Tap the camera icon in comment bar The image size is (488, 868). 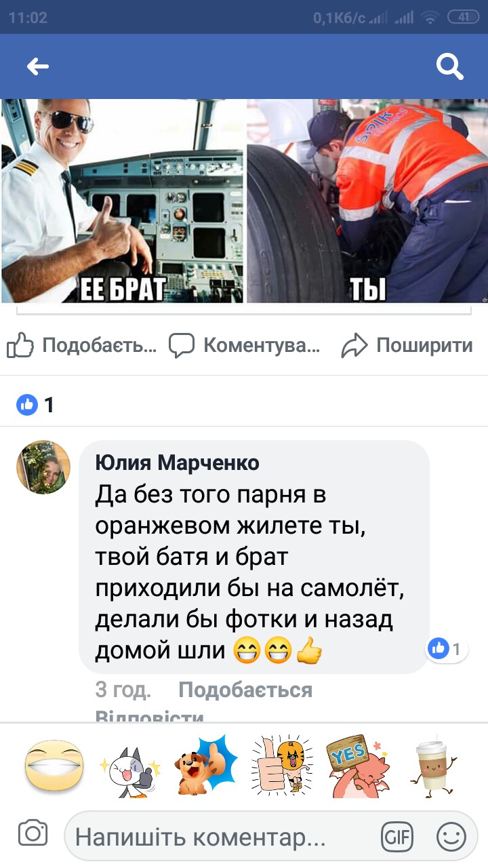pyautogui.click(x=33, y=833)
